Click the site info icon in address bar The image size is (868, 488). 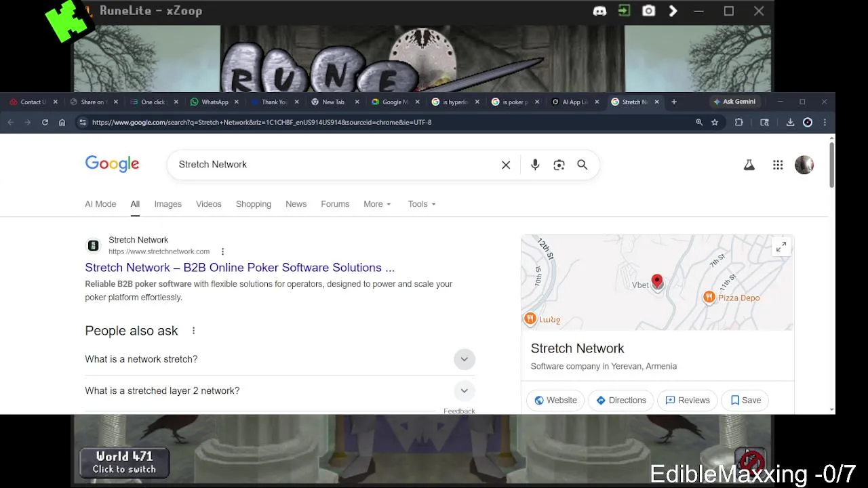[x=83, y=123]
